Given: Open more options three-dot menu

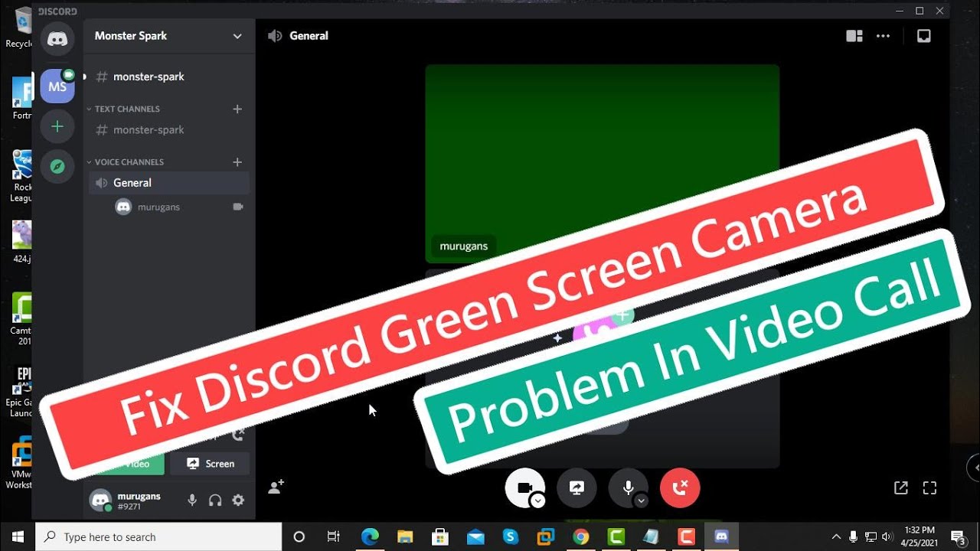Looking at the screenshot, I should [883, 36].
